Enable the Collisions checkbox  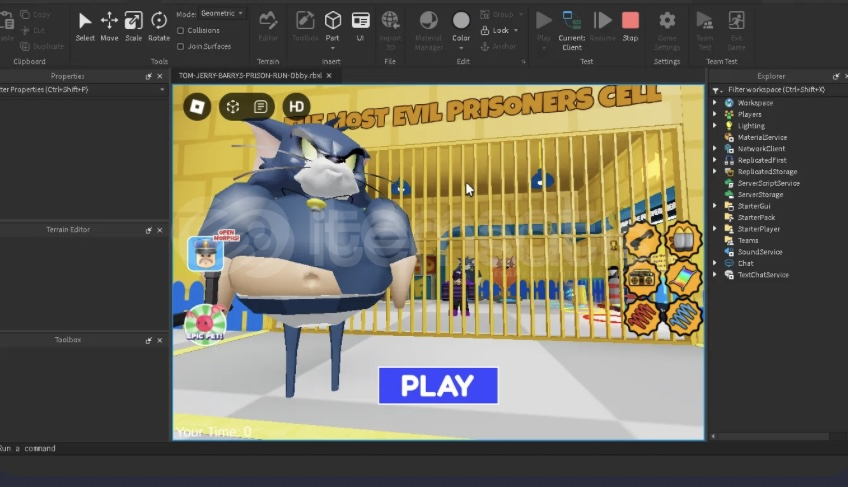181,31
